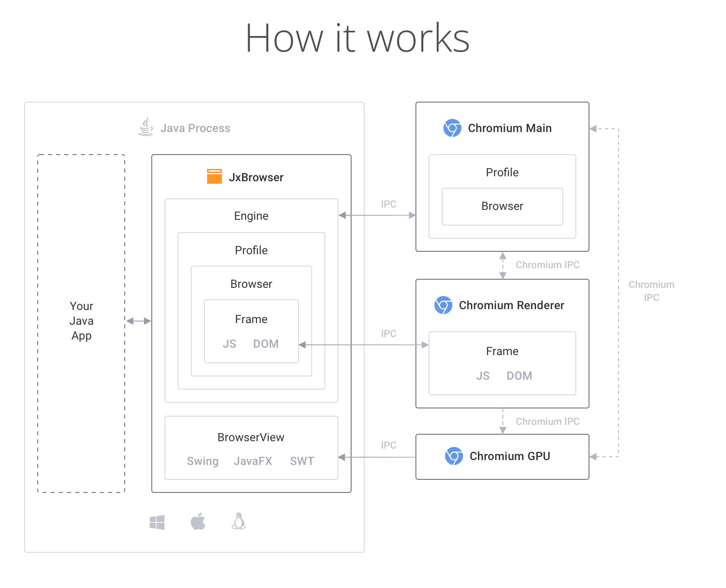Click the Windows logo icon
726x588 pixels.
(157, 522)
